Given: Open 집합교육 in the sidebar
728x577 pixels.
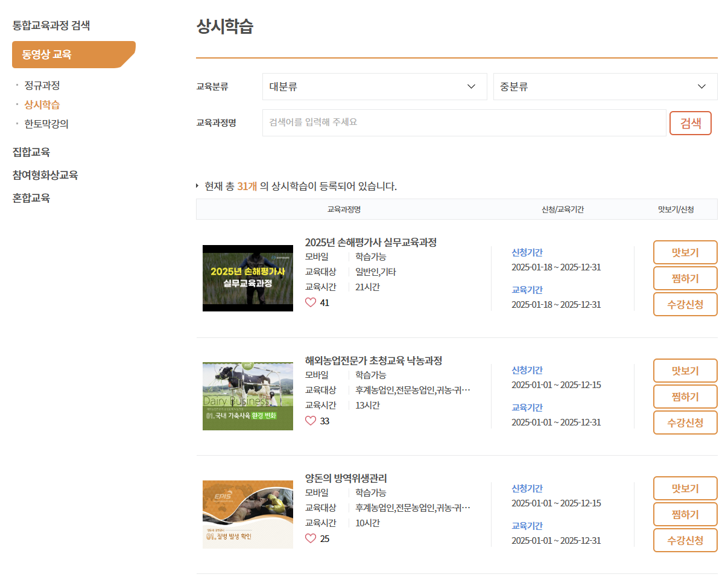Looking at the screenshot, I should coord(31,152).
